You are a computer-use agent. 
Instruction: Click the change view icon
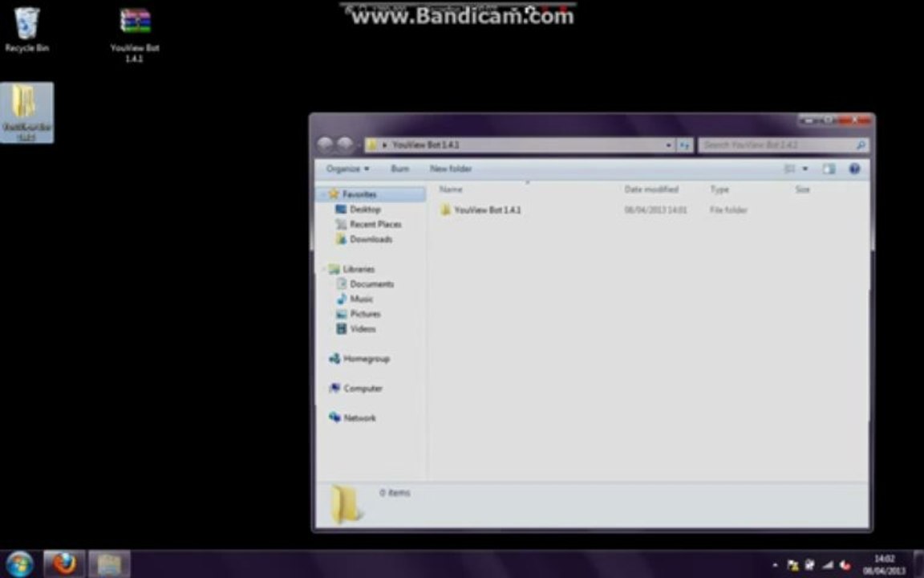pos(789,169)
